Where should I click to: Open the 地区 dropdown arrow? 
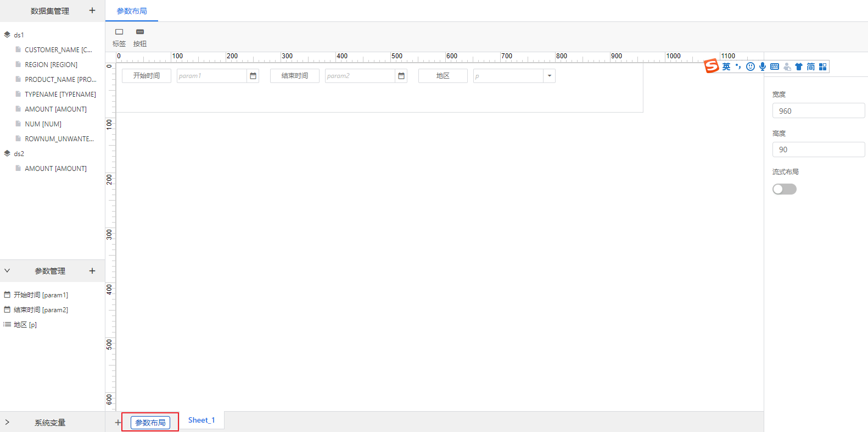(549, 76)
